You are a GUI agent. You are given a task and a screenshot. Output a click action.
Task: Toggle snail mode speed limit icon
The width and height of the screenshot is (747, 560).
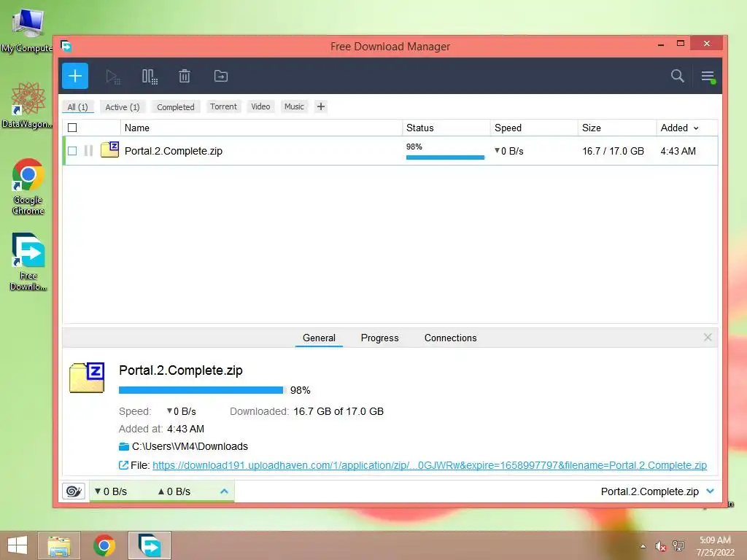click(74, 491)
